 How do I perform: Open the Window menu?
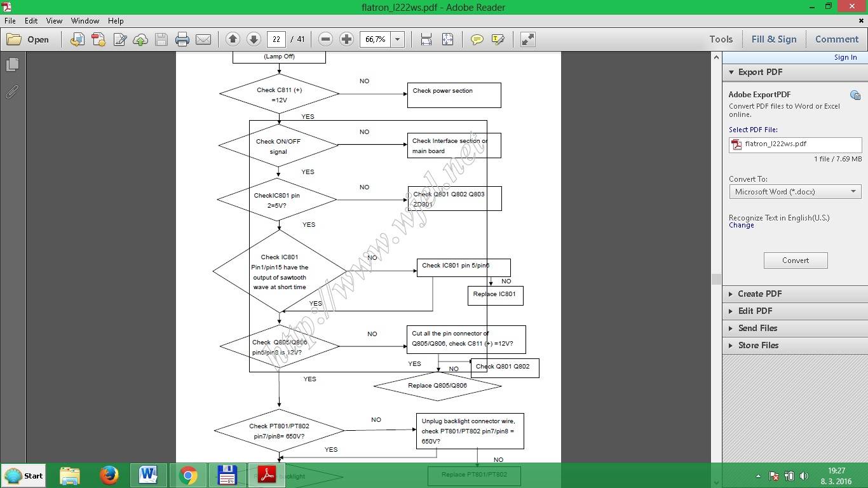click(x=85, y=21)
